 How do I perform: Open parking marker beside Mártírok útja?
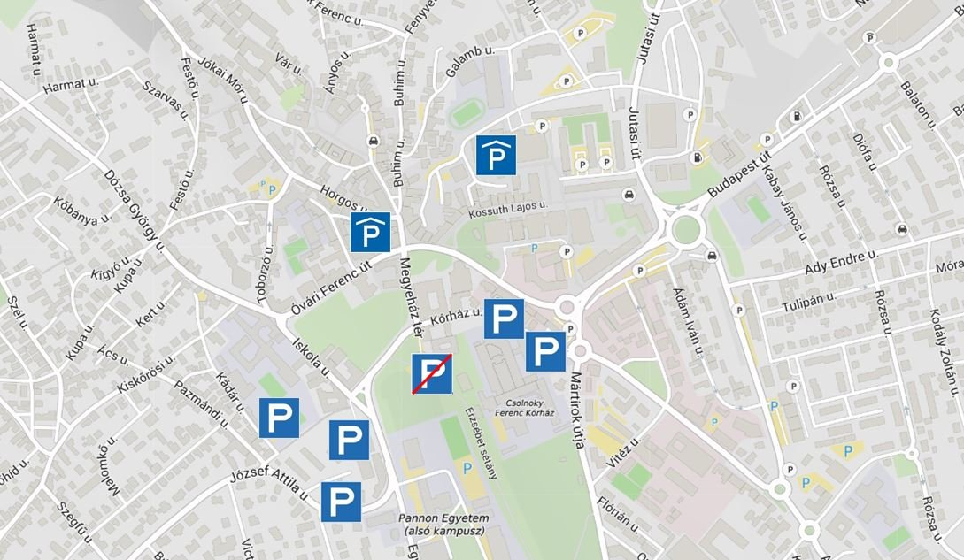(545, 351)
